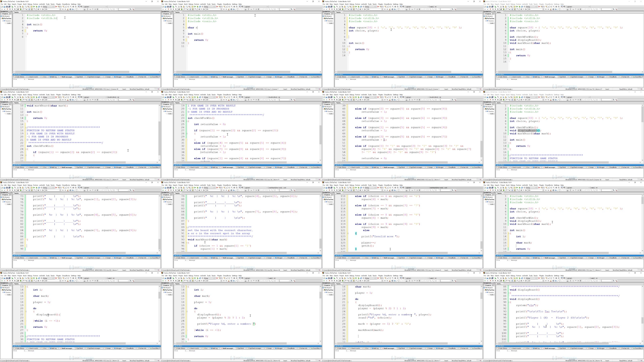Select Projects tab in Management panel of two-includes window
This screenshot has width=644, height=362.
point(5,13)
